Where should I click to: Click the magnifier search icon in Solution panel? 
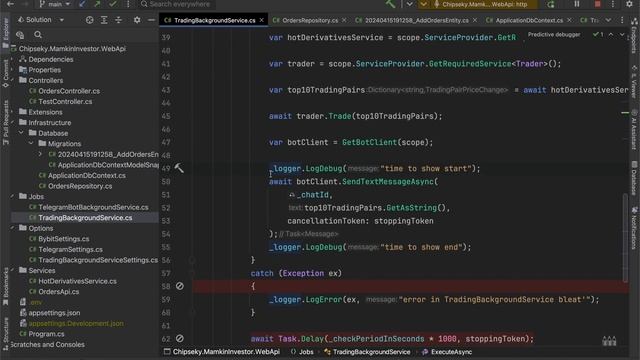38,35
